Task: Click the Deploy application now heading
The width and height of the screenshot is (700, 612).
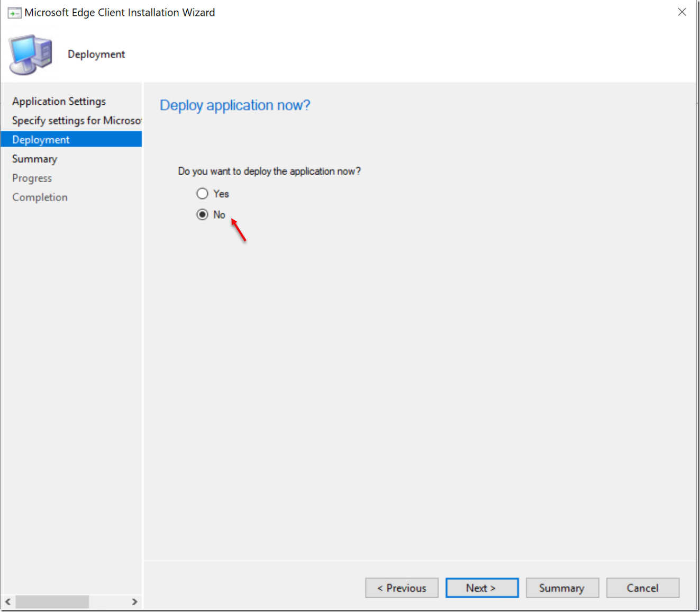Action: click(235, 105)
